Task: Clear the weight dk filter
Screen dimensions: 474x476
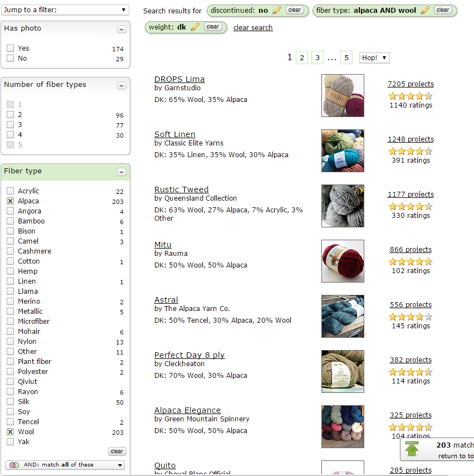Action: pyautogui.click(x=212, y=27)
